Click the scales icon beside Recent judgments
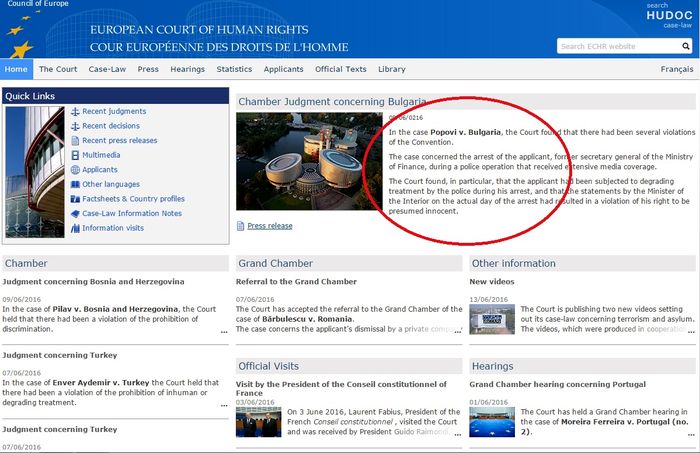The height and width of the screenshot is (453, 700). click(x=75, y=112)
